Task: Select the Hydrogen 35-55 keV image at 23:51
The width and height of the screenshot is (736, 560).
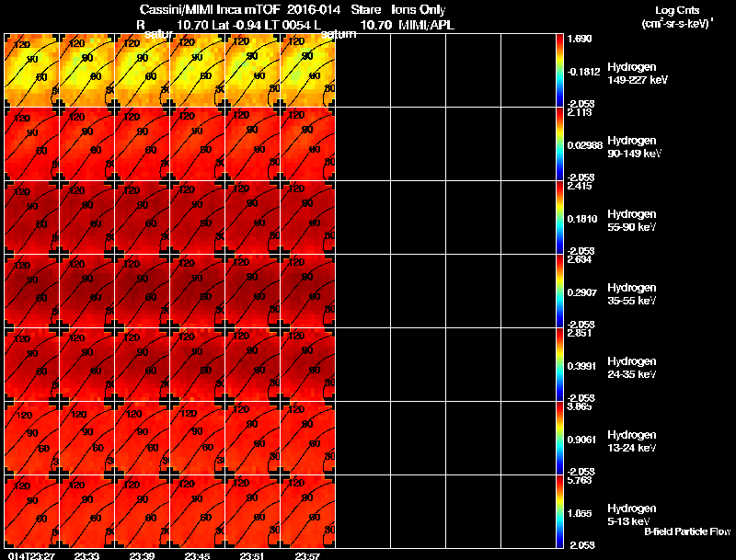Action: click(252, 291)
